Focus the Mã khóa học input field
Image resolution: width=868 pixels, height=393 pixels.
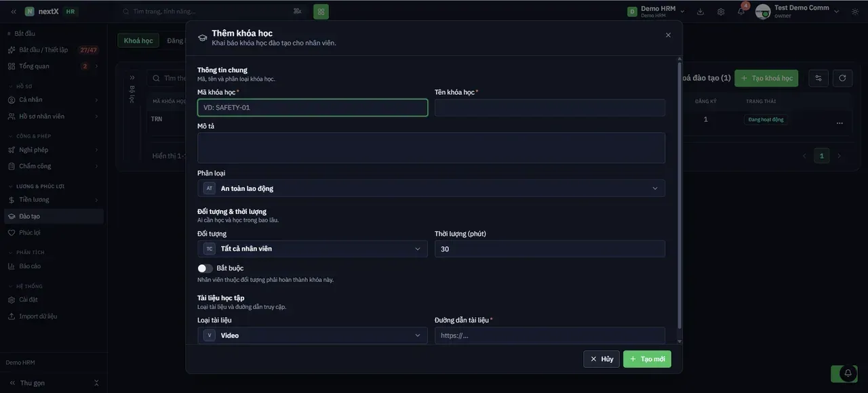click(x=313, y=107)
